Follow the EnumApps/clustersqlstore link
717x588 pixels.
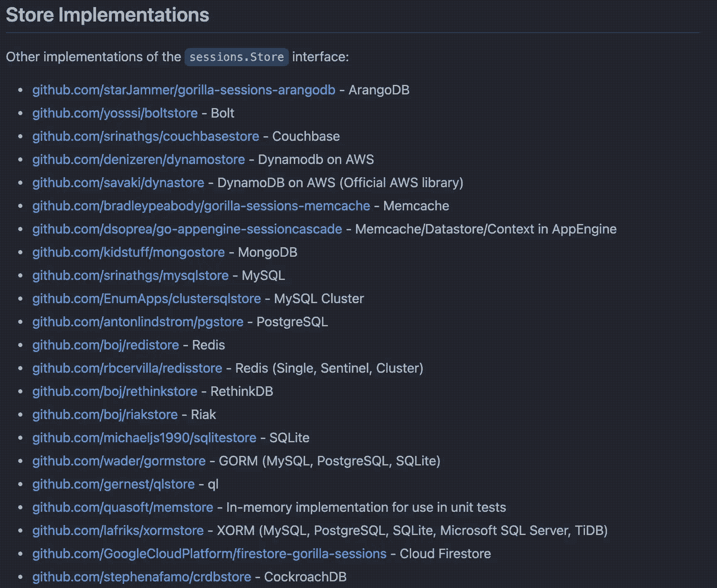click(x=147, y=299)
